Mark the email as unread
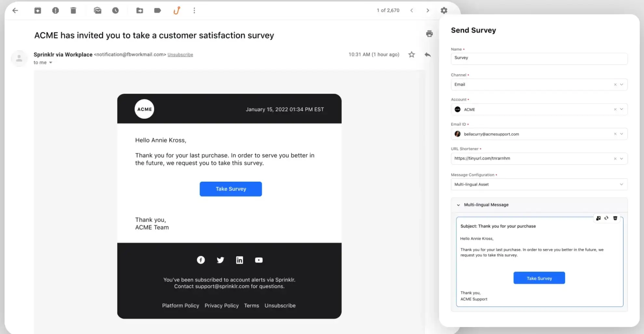The height and width of the screenshot is (334, 644). pyautogui.click(x=98, y=10)
